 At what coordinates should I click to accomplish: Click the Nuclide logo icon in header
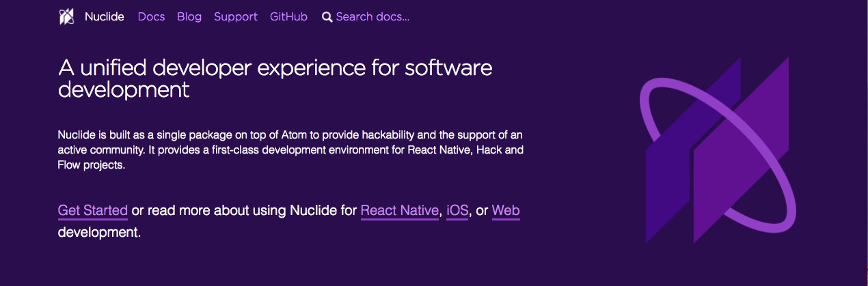66,16
